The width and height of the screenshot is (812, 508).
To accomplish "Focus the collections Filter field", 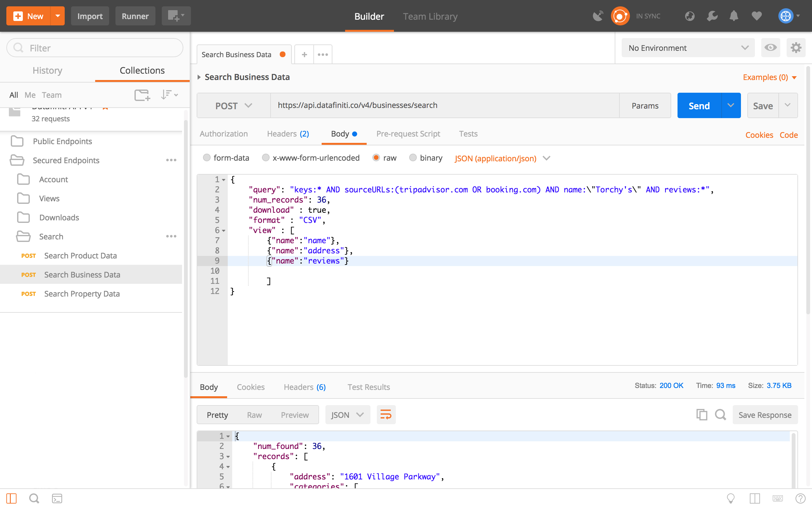I will (95, 48).
